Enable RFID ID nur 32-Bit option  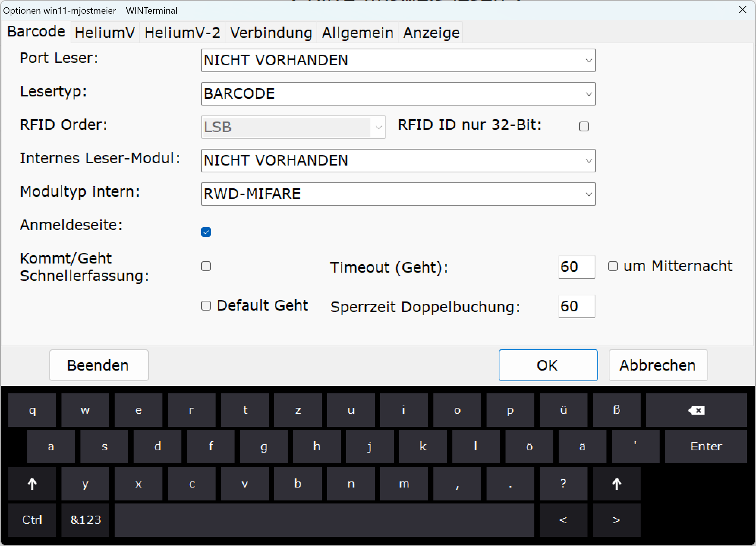584,126
